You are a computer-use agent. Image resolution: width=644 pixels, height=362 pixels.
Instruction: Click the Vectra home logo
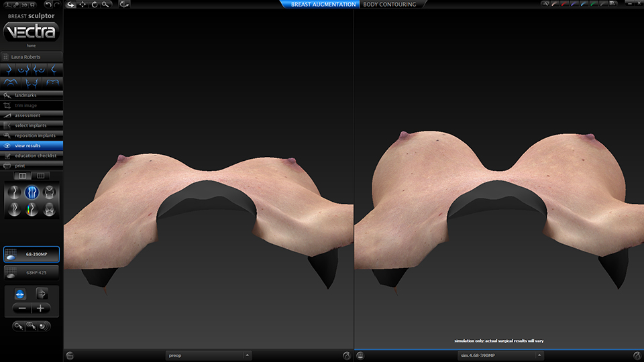[x=32, y=32]
